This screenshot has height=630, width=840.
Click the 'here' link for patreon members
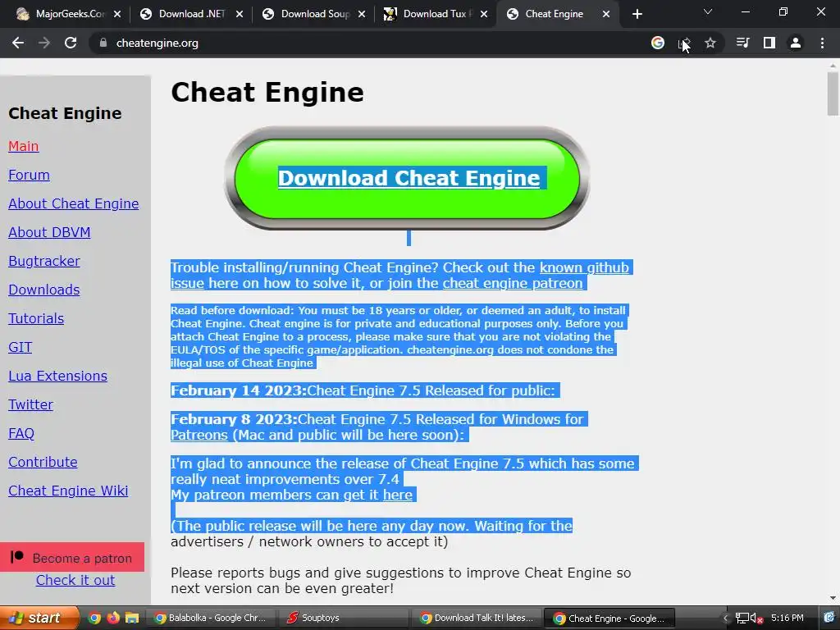pos(398,495)
